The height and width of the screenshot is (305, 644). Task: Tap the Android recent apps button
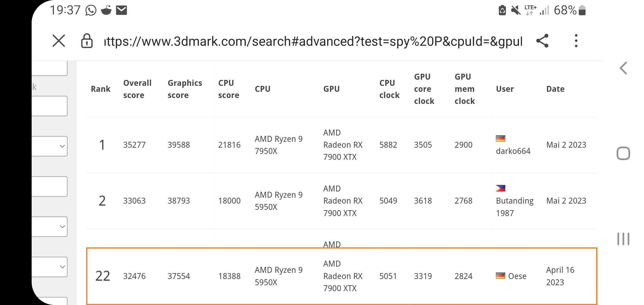click(x=623, y=239)
